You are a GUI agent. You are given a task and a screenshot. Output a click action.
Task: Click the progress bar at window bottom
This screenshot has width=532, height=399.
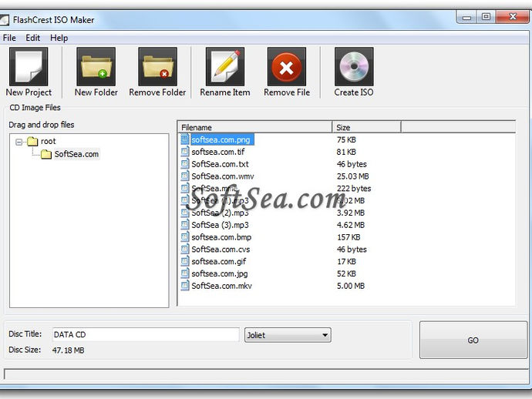click(x=266, y=374)
